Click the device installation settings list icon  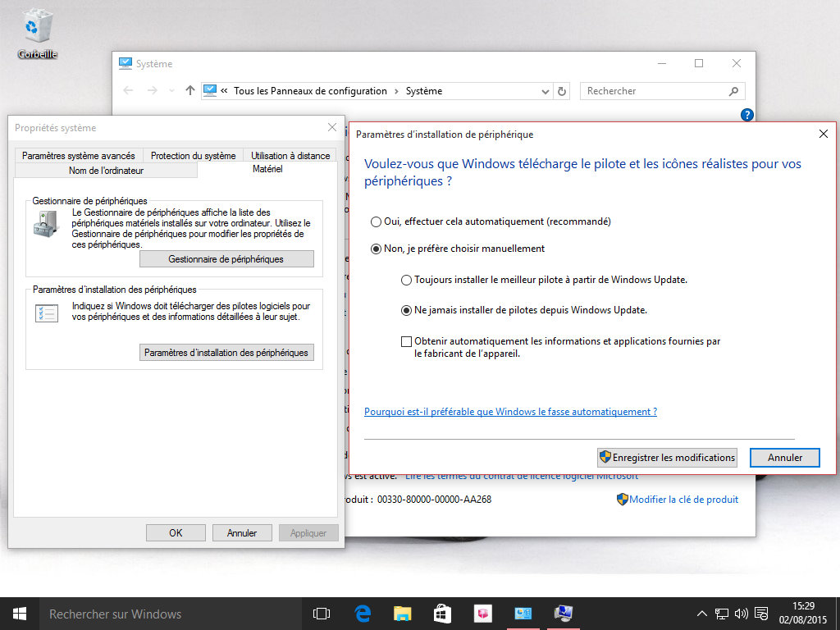pos(47,313)
